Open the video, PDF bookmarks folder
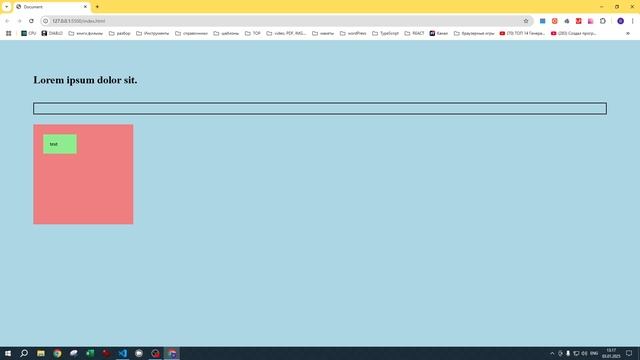This screenshot has width=640, height=360. click(286, 33)
